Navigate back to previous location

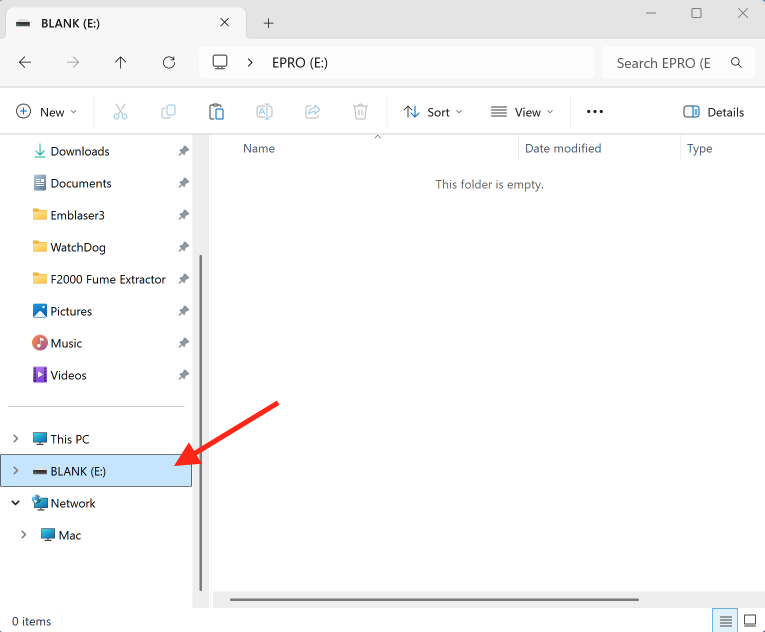coord(25,62)
